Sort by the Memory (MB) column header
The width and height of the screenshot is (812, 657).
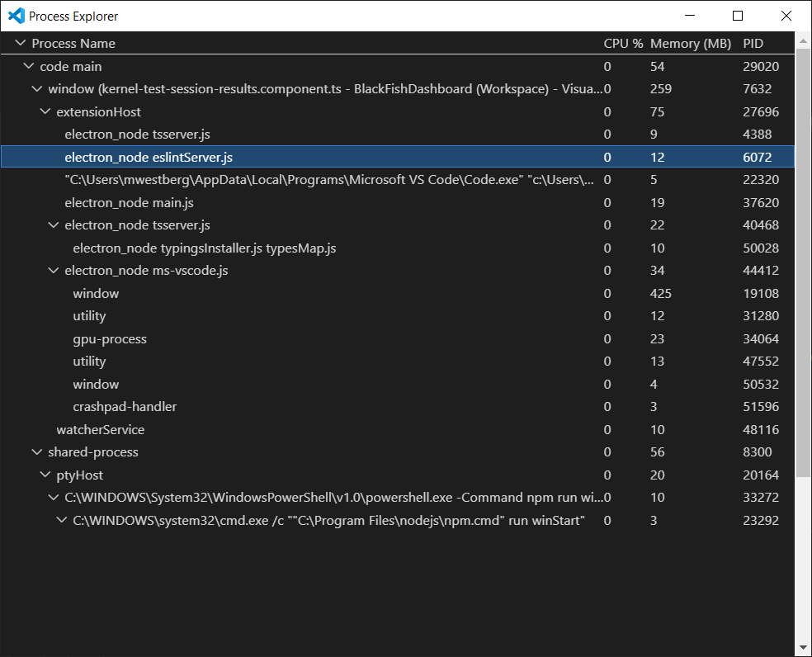click(x=690, y=43)
